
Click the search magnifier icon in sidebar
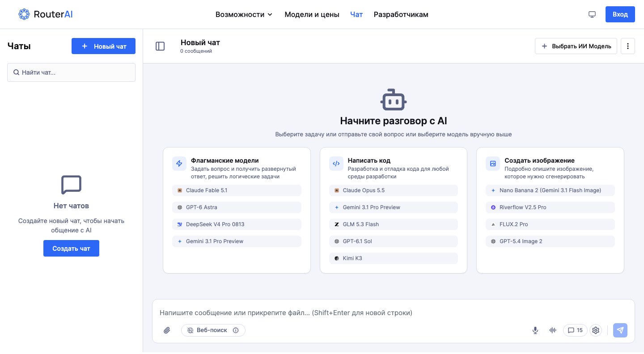pyautogui.click(x=16, y=72)
